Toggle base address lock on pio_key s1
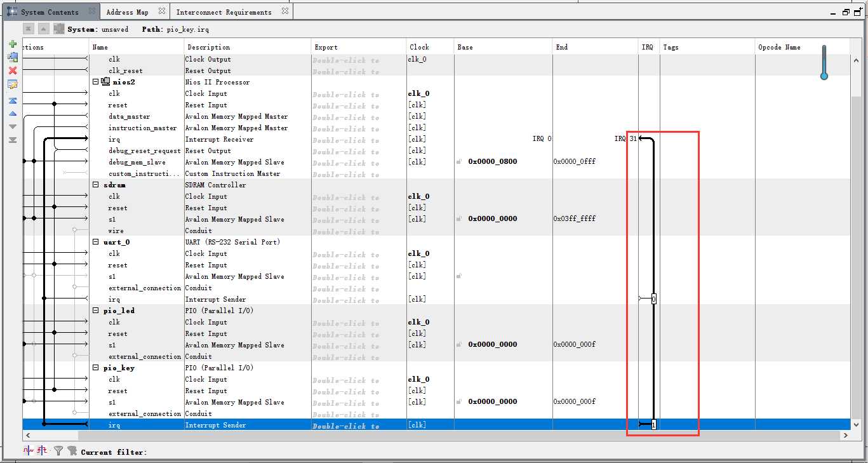The width and height of the screenshot is (868, 463). (x=459, y=401)
